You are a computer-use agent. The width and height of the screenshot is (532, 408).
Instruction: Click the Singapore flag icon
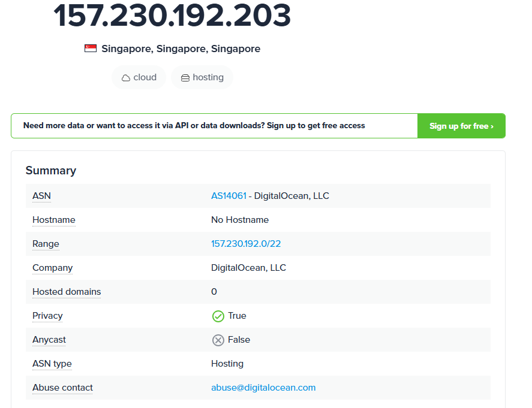pyautogui.click(x=91, y=49)
